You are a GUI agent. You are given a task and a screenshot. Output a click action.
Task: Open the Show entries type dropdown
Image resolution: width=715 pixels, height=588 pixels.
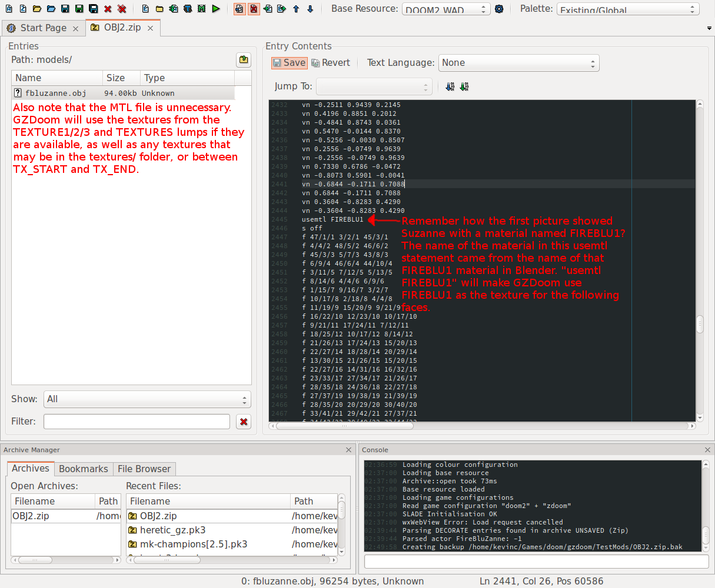pos(148,399)
